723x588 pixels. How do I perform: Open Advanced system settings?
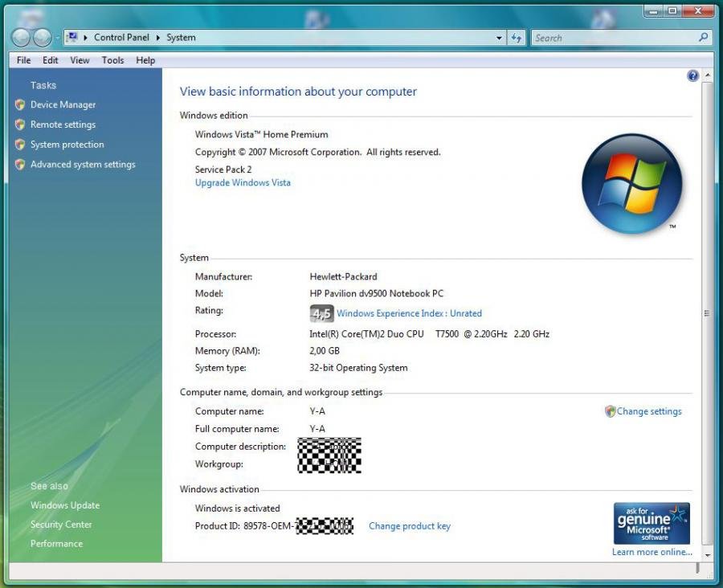(x=83, y=165)
